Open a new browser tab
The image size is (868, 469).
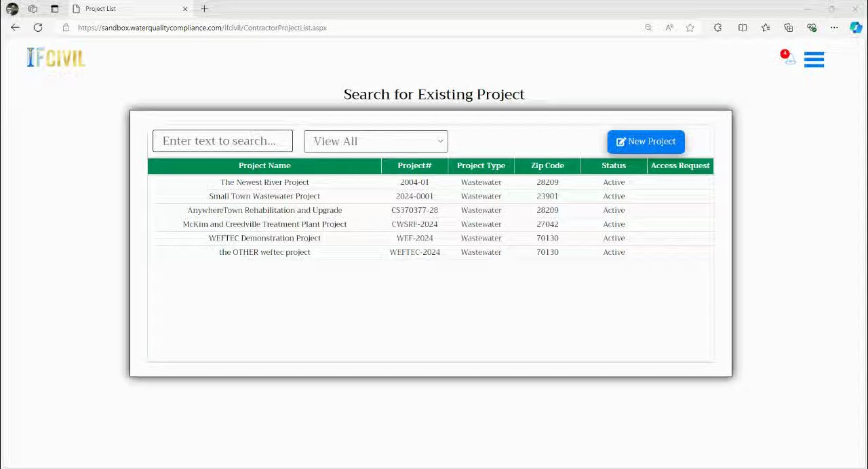pos(204,9)
